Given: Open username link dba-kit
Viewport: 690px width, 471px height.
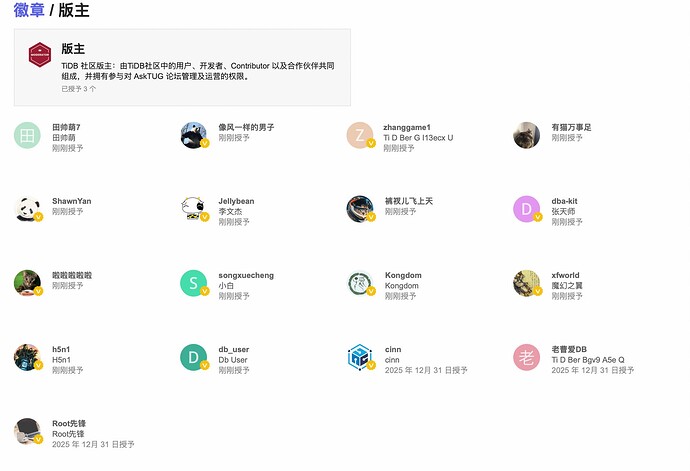Looking at the screenshot, I should (564, 201).
